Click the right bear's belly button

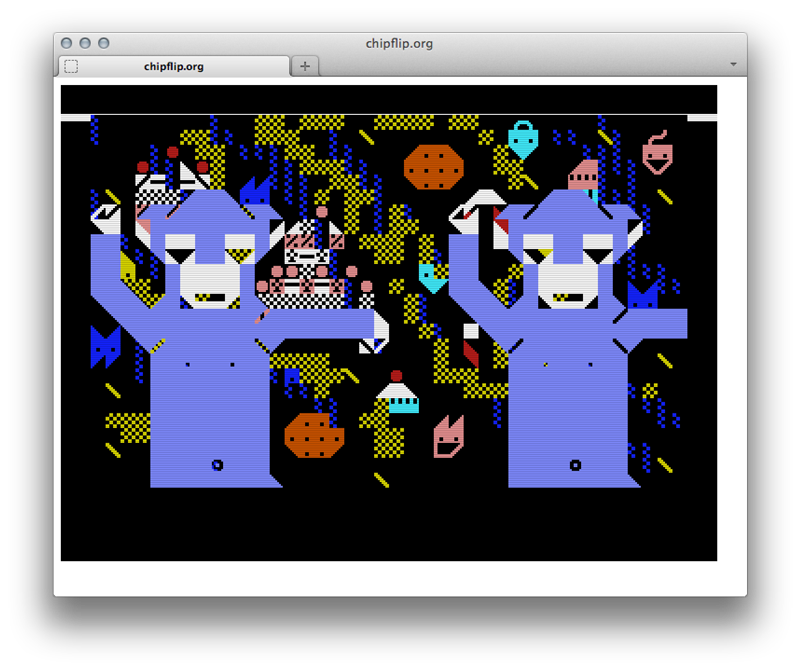pyautogui.click(x=575, y=465)
